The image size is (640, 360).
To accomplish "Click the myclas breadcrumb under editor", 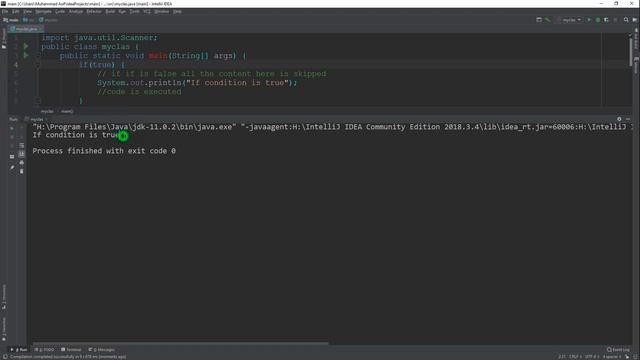I will click(47, 111).
